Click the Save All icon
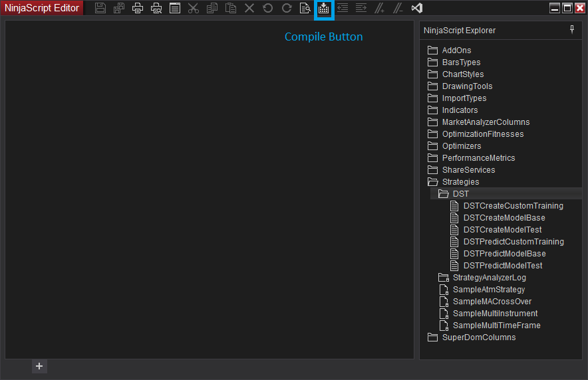This screenshot has height=380, width=588. pos(119,8)
